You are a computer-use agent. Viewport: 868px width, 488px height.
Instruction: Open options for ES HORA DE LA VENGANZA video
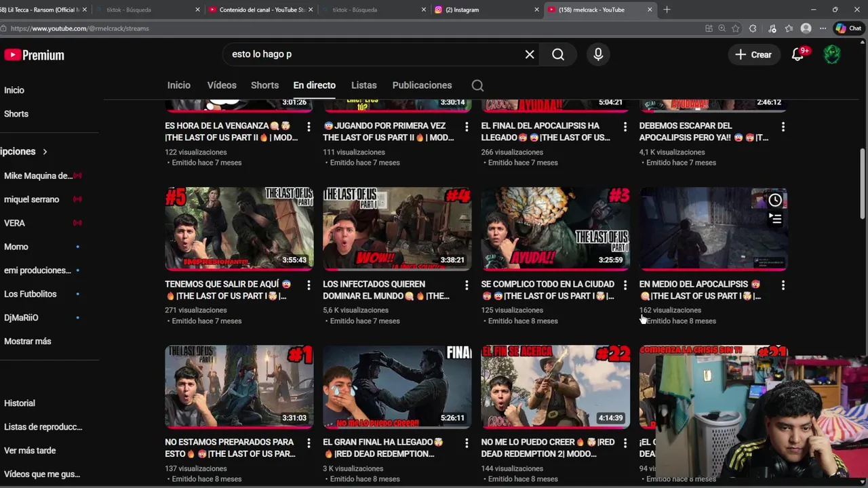coord(309,127)
